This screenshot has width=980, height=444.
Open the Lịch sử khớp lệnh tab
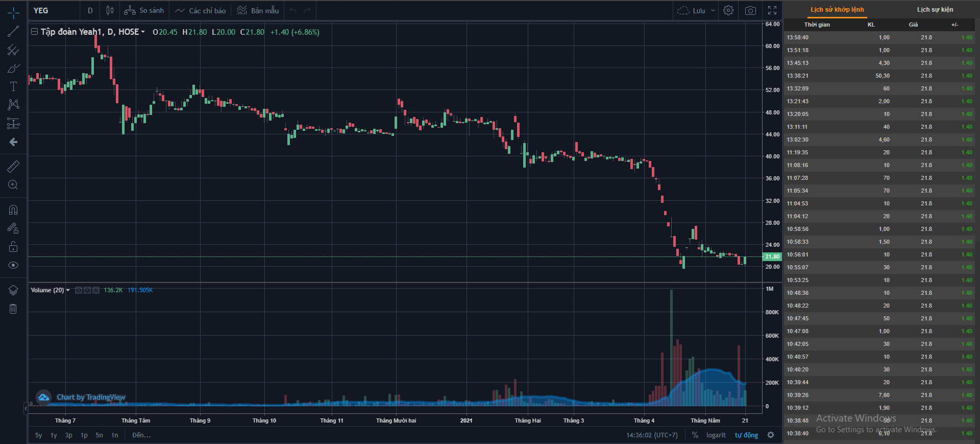pos(837,10)
